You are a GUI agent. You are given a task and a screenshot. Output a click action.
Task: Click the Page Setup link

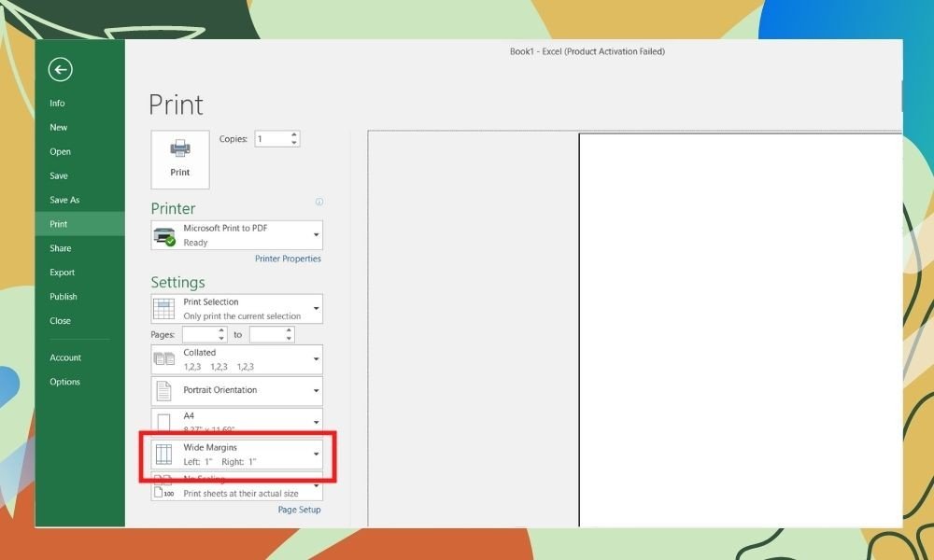pos(299,510)
